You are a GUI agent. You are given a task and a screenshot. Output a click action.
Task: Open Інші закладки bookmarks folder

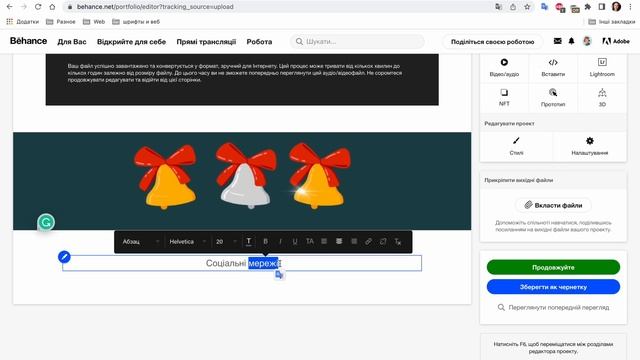[611, 22]
